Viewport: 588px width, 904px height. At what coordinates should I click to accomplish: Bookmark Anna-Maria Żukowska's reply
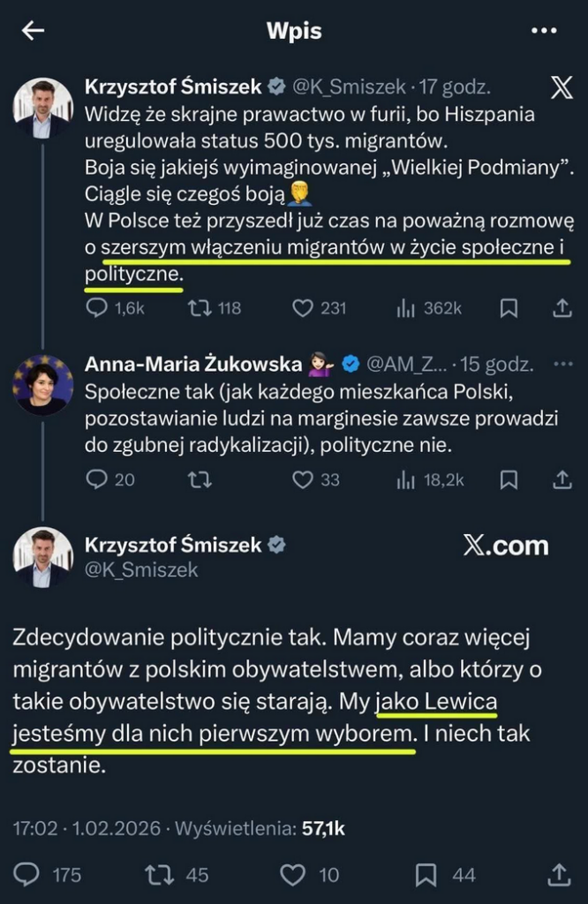tap(509, 479)
